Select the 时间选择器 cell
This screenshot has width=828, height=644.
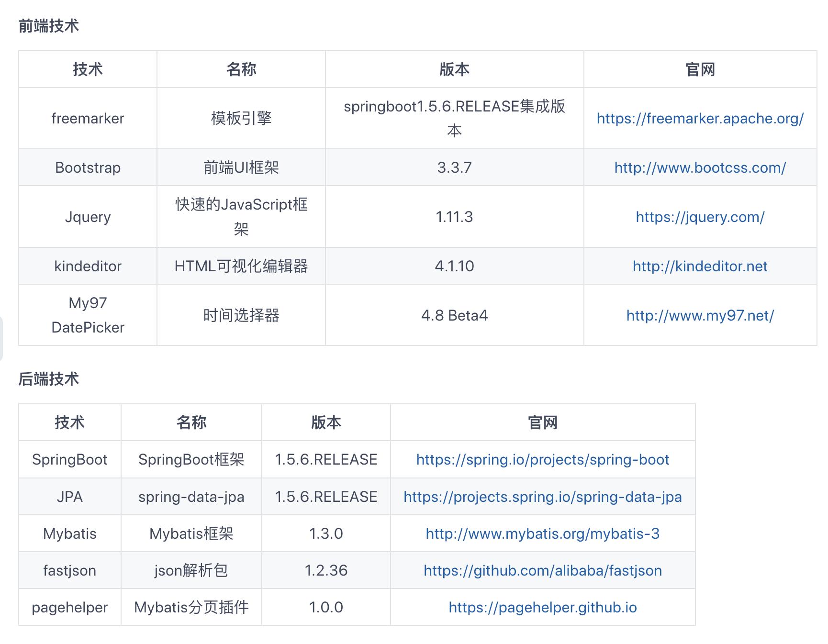pyautogui.click(x=241, y=315)
